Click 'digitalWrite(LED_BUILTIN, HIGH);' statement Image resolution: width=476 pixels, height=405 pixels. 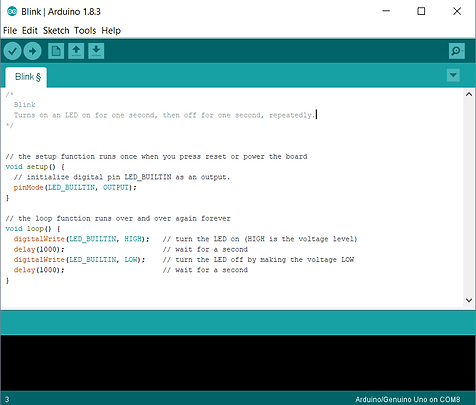point(82,239)
